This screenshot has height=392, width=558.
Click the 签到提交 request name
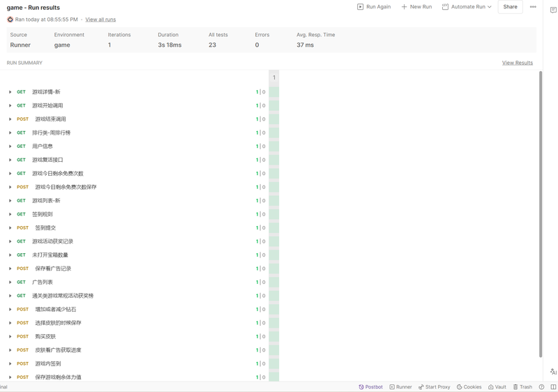pos(45,227)
